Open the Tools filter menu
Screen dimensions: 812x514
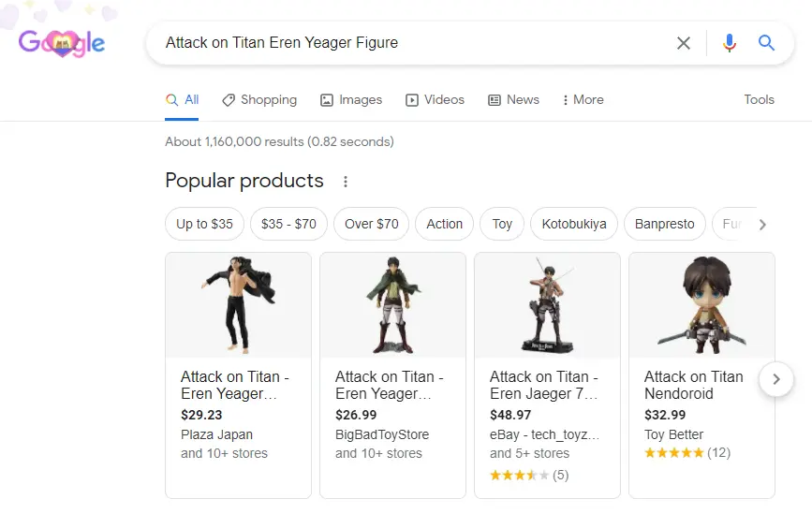click(x=759, y=99)
